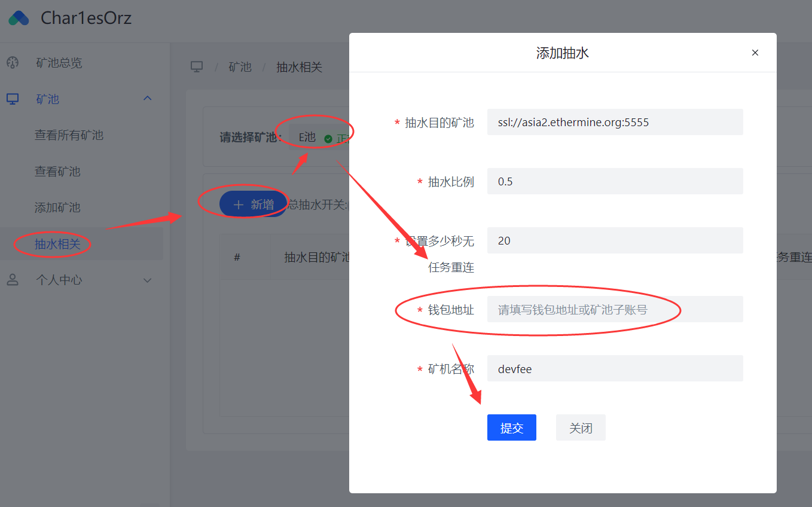The height and width of the screenshot is (507, 812).
Task: Focus the 钱包地址 input field
Action: (615, 310)
